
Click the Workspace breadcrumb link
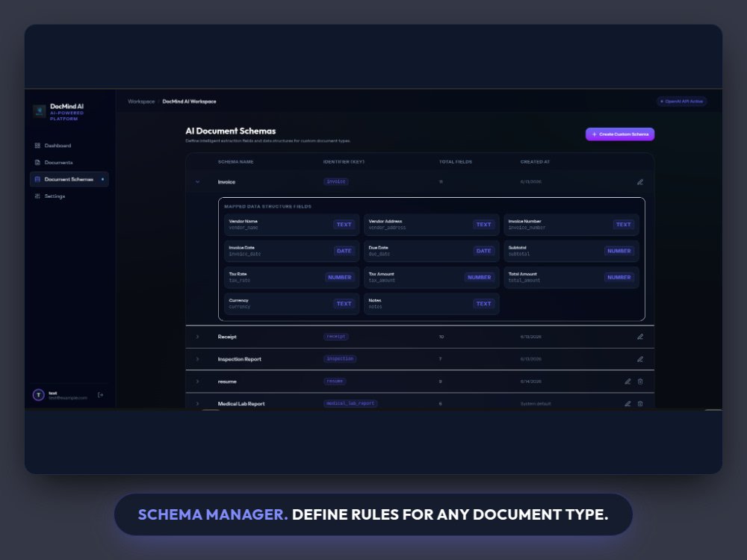141,102
